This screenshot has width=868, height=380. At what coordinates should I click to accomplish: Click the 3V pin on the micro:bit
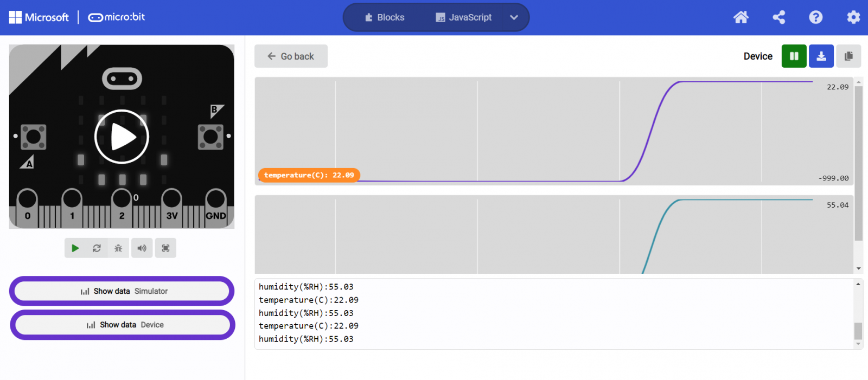click(x=171, y=208)
